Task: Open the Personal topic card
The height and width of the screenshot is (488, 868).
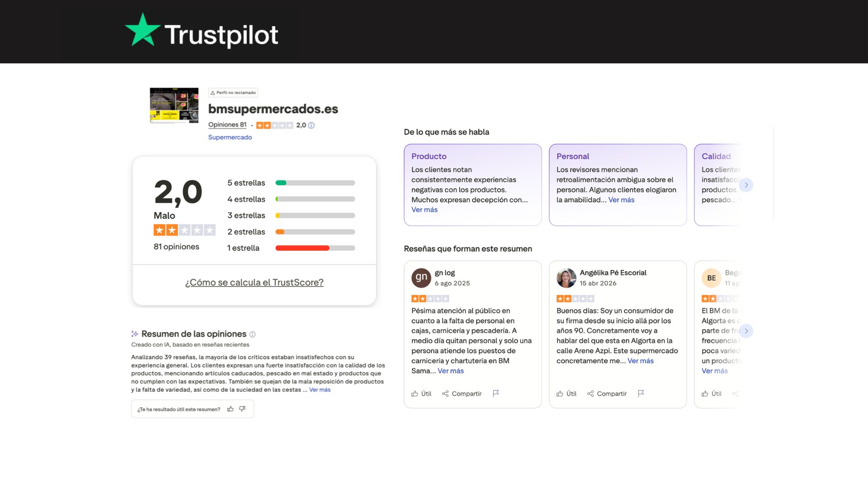Action: tap(618, 185)
